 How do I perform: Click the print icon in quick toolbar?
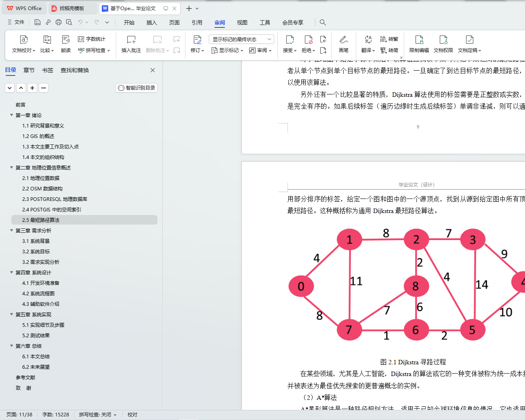click(59, 22)
